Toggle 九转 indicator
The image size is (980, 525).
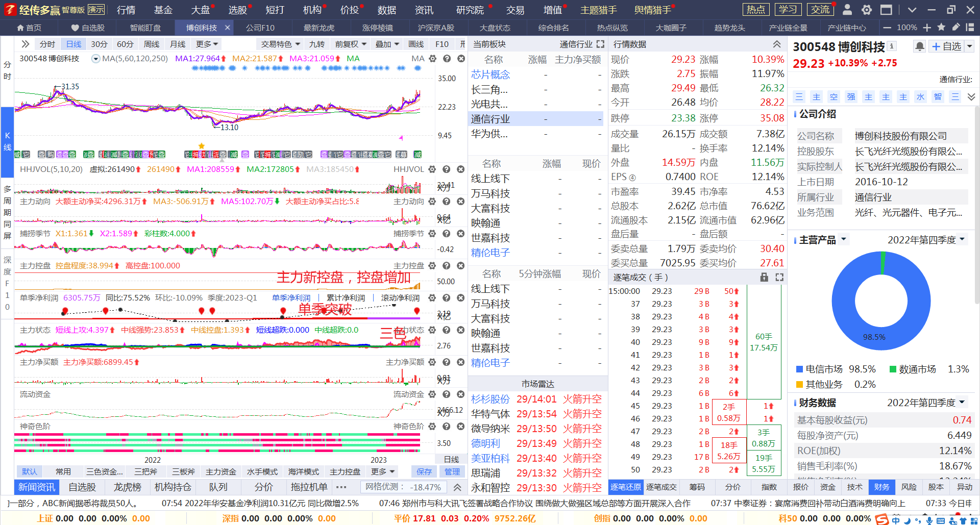coord(316,44)
